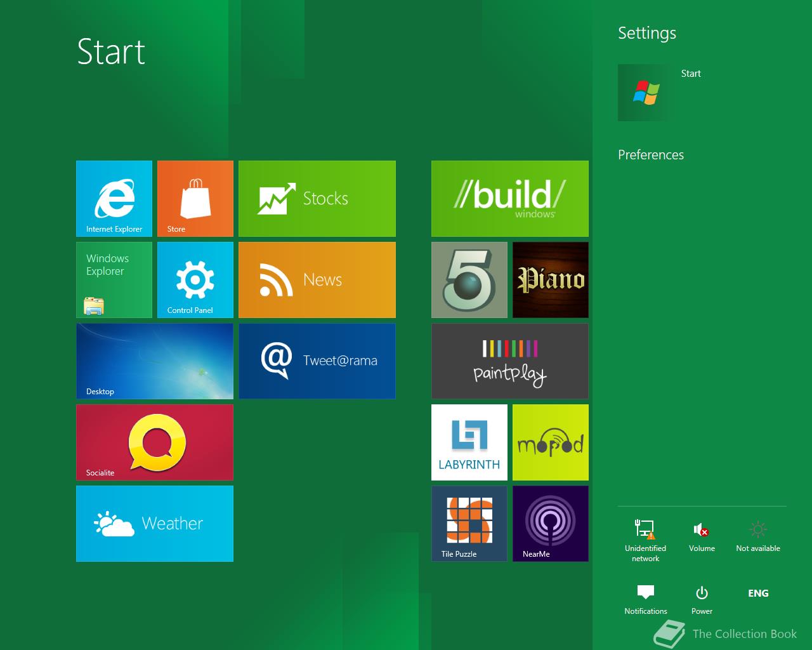
Task: Open the Socialite tile
Action: [155, 442]
